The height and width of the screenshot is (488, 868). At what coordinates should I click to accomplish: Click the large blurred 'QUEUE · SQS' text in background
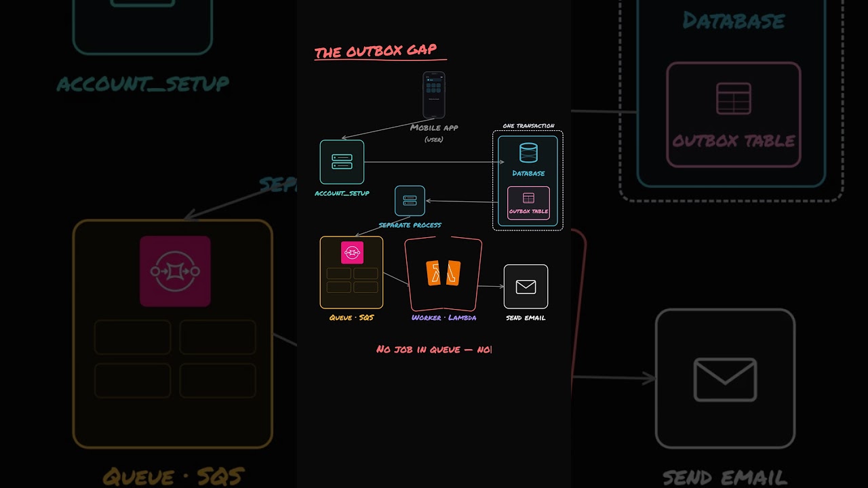[173, 477]
